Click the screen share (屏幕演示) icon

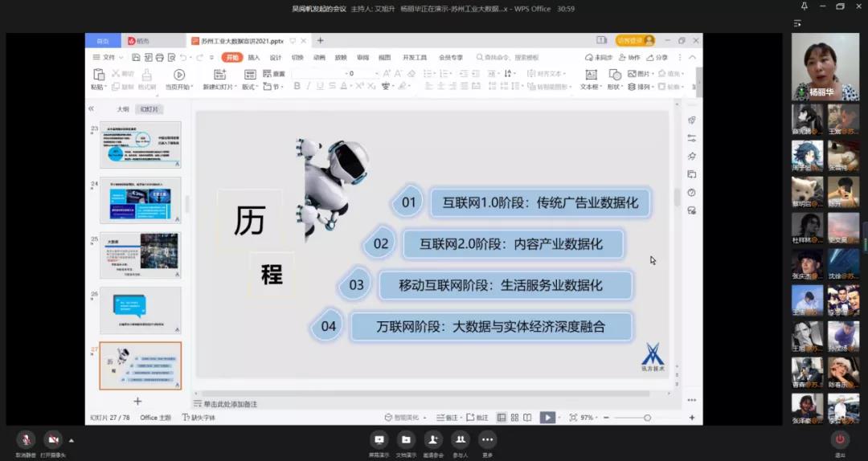[x=379, y=439]
